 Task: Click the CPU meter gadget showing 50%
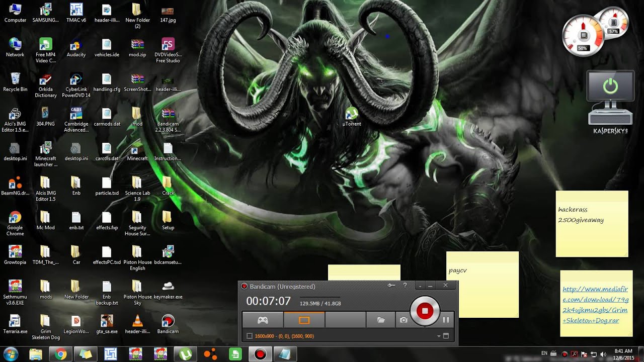coord(583,36)
